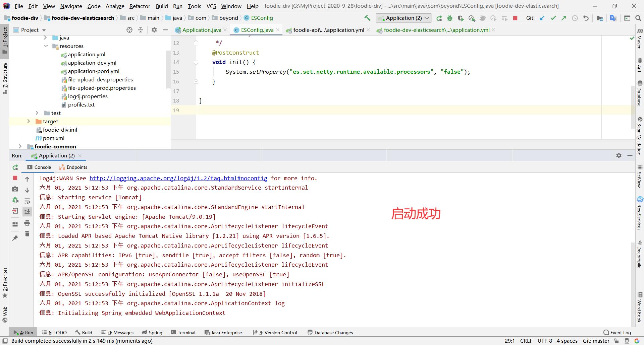
Task: Open Application (2) run configuration dropdown
Action: click(x=404, y=18)
